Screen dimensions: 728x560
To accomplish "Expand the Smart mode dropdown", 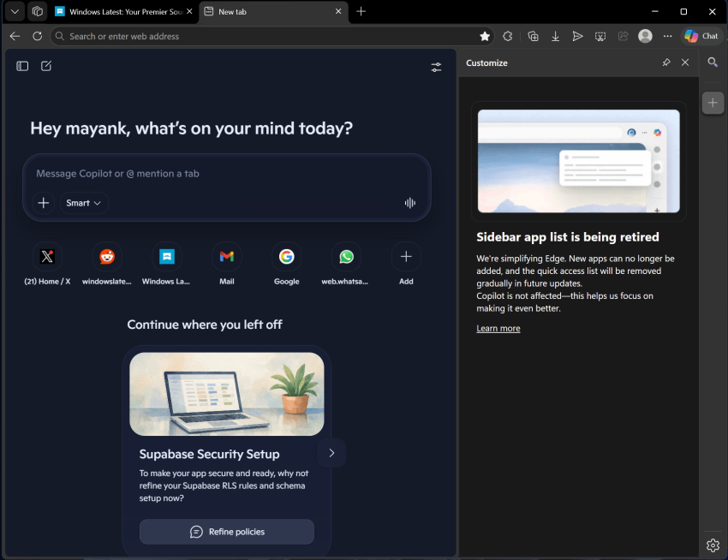I will click(x=84, y=203).
